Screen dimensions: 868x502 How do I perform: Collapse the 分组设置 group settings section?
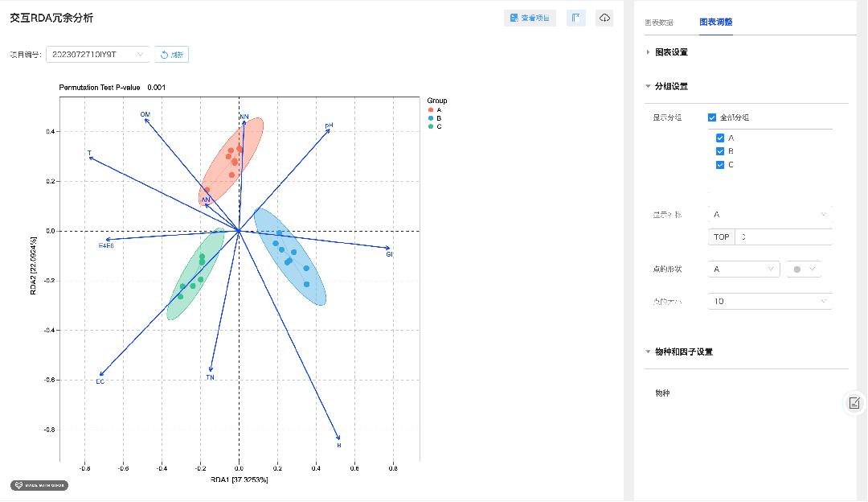point(671,86)
